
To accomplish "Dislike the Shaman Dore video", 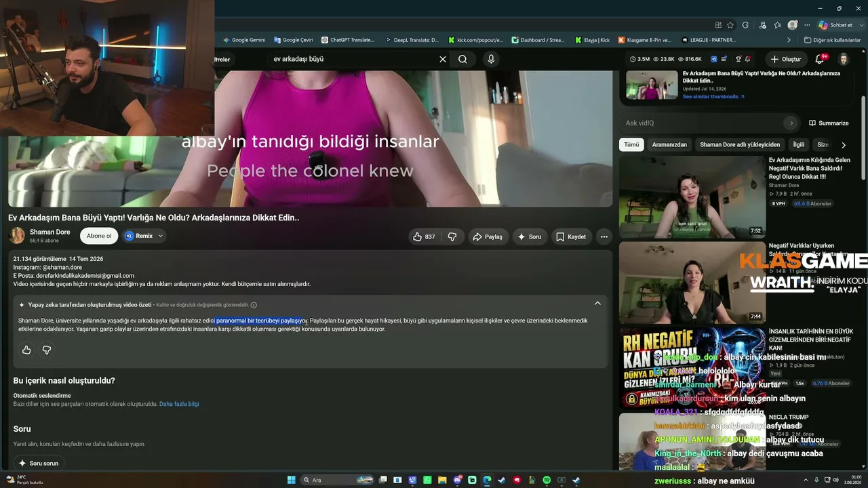I will coord(452,237).
